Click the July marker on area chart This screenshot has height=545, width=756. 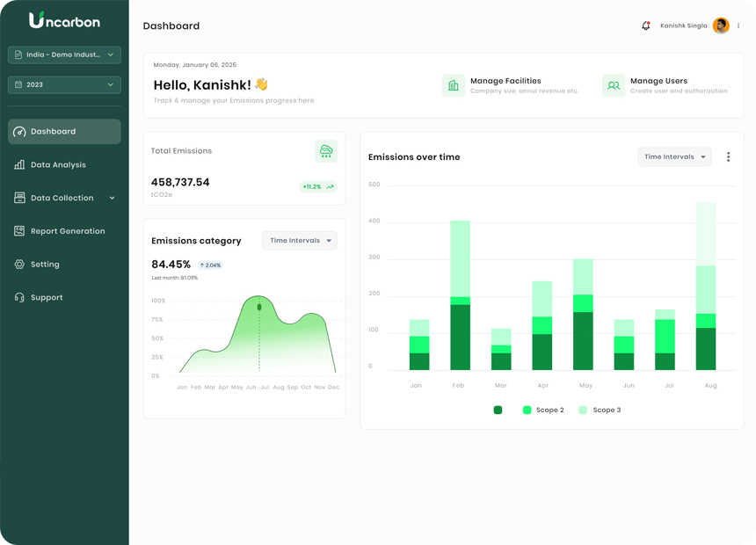pyautogui.click(x=259, y=308)
